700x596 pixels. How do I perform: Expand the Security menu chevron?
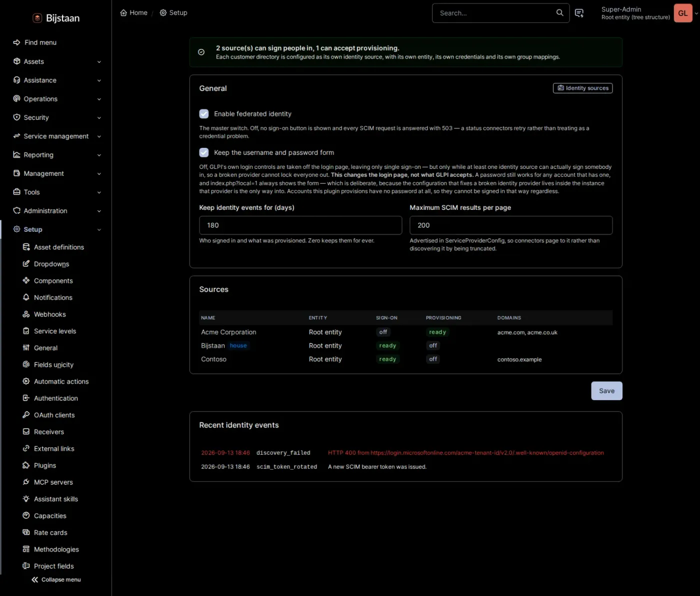[99, 118]
